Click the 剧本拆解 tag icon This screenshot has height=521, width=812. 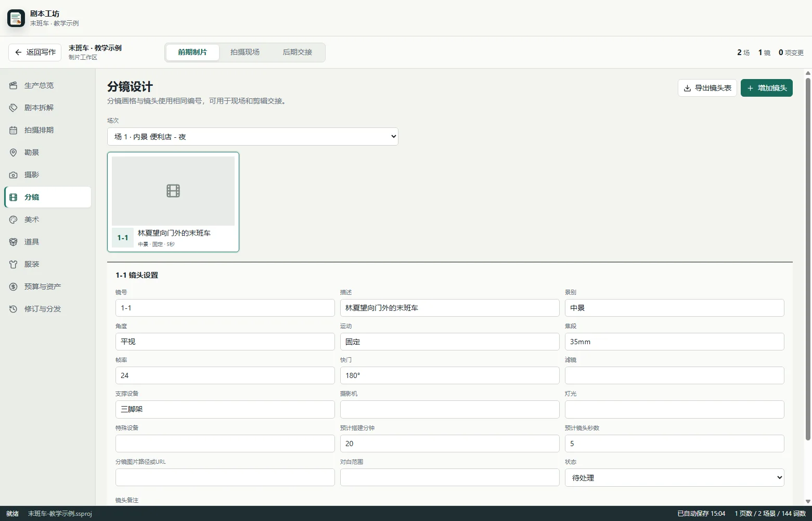(x=14, y=108)
